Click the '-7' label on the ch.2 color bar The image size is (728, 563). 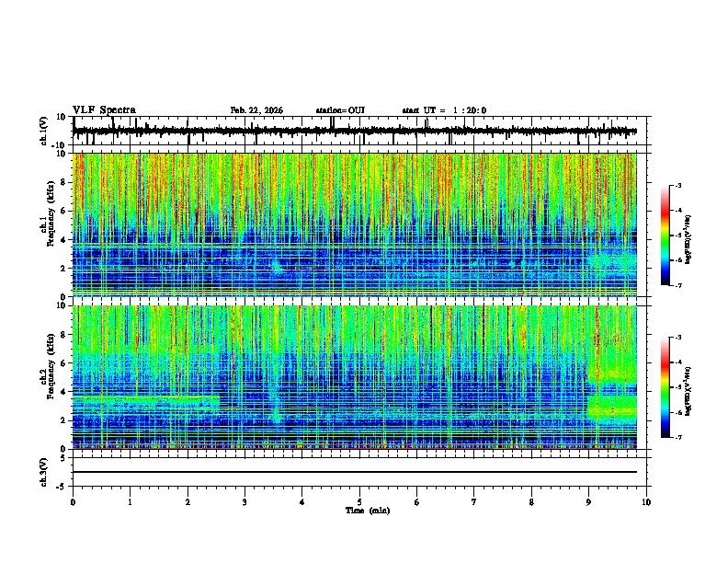[677, 438]
